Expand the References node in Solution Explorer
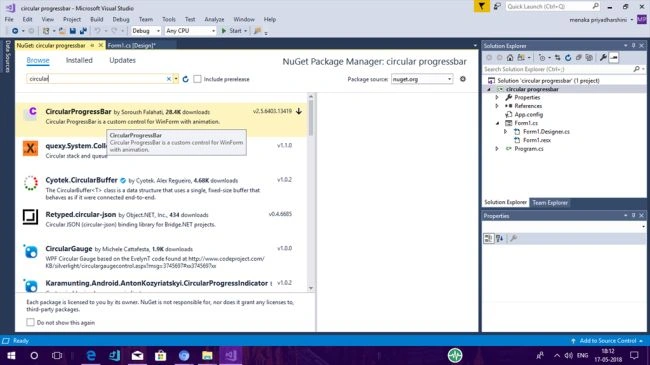The width and height of the screenshot is (650, 365). tap(497, 106)
